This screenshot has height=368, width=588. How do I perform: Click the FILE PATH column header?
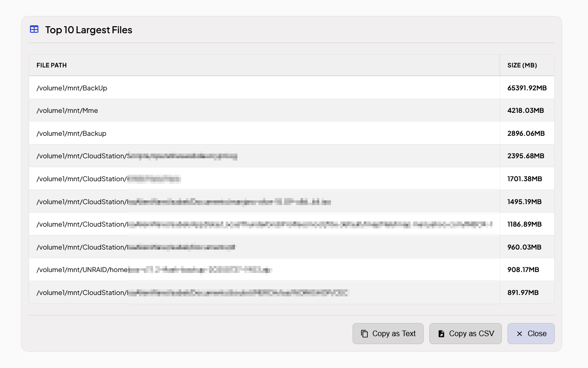click(x=51, y=65)
